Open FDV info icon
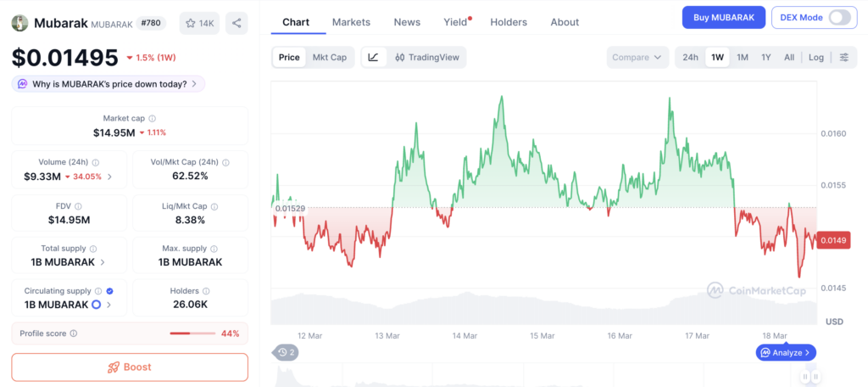 78,206
